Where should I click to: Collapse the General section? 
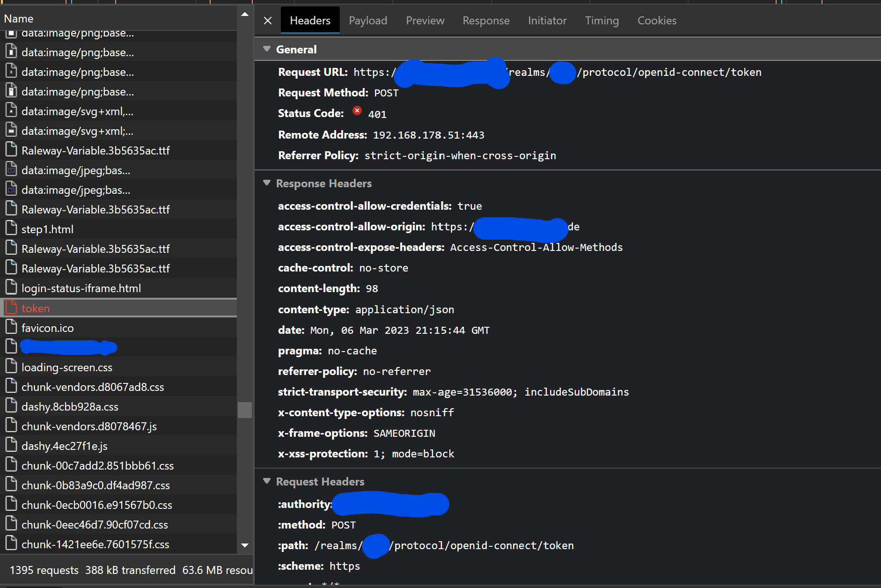[267, 49]
